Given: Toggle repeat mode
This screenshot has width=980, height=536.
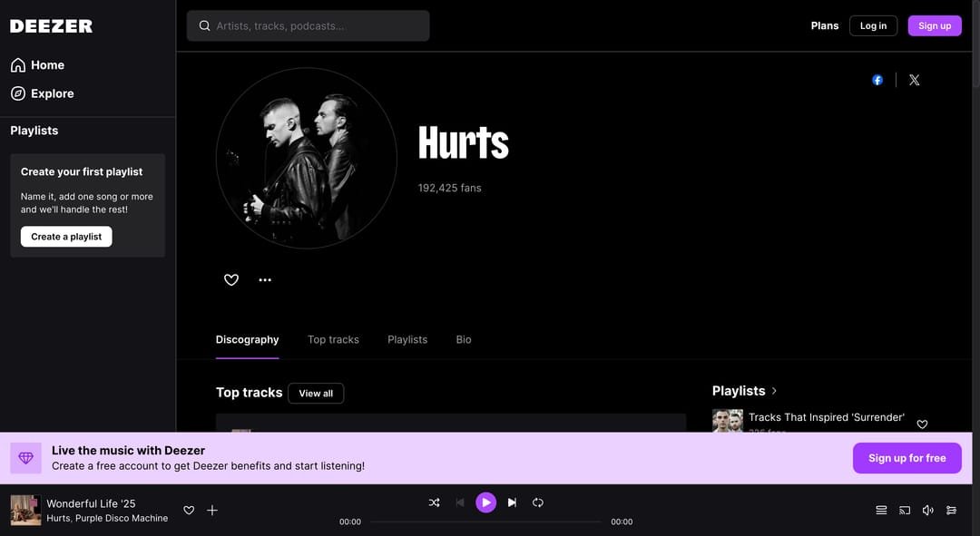Looking at the screenshot, I should point(538,502).
